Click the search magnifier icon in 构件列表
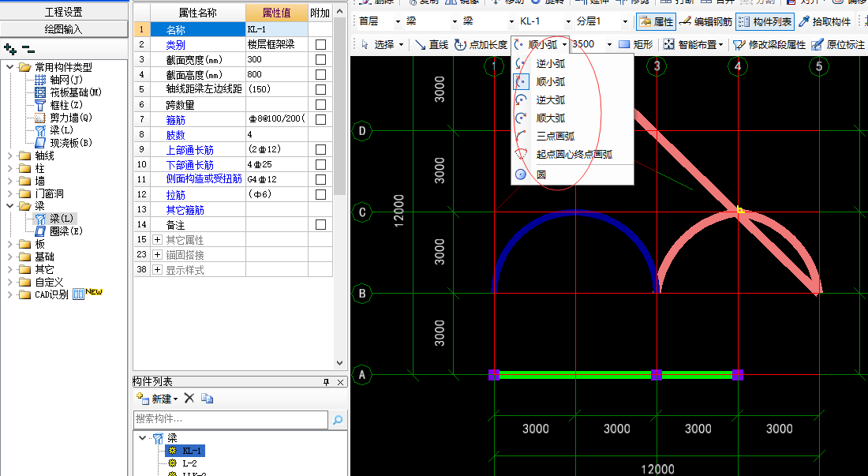This screenshot has height=476, width=868. point(338,420)
